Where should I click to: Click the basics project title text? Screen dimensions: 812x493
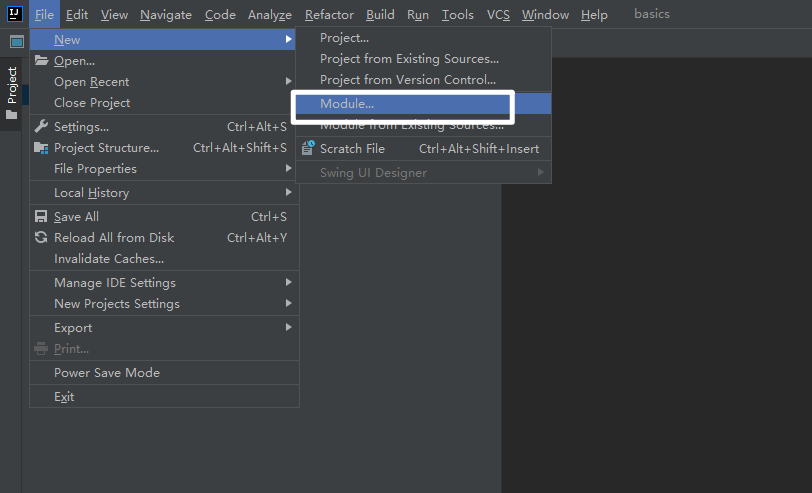coord(651,14)
